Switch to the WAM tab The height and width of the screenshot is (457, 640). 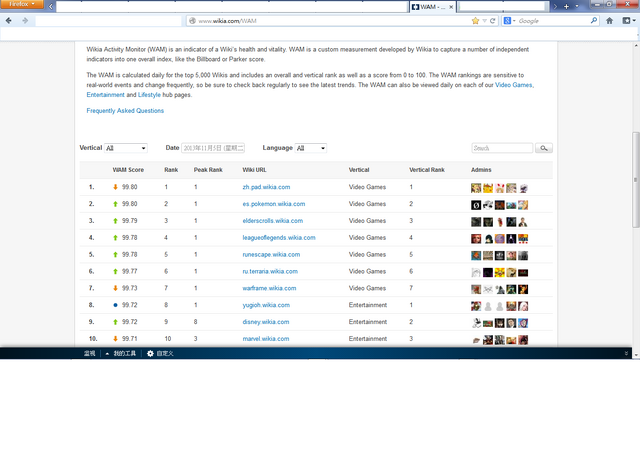click(432, 7)
